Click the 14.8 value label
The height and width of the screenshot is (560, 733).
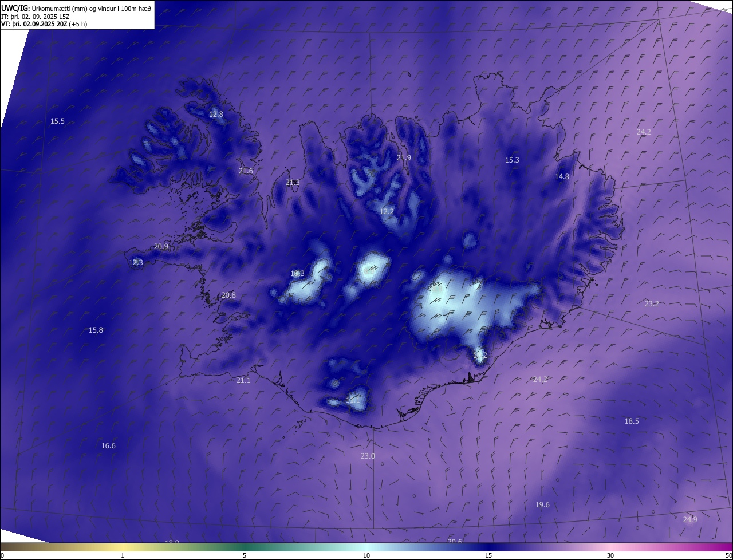(x=562, y=176)
